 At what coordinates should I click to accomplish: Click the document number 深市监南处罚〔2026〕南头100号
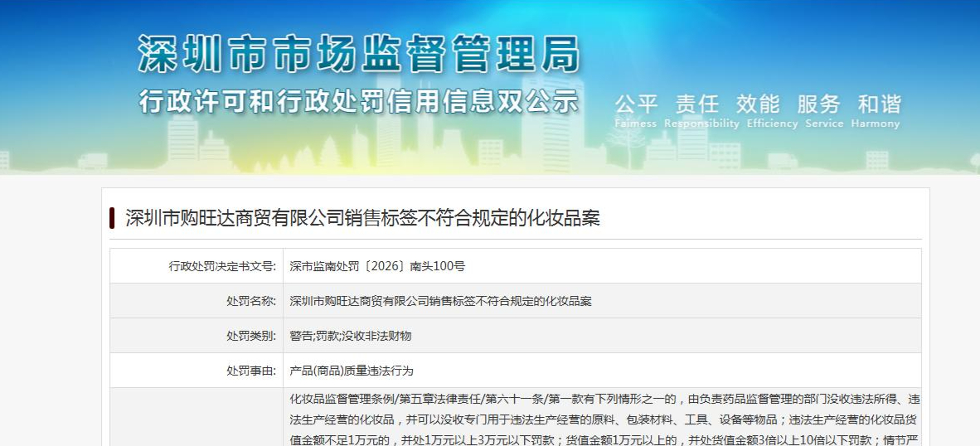click(x=377, y=267)
